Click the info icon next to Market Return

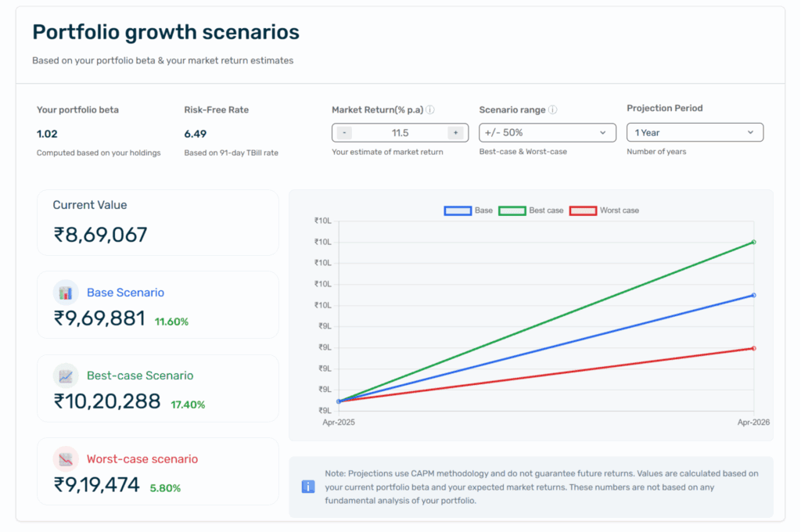(x=430, y=110)
